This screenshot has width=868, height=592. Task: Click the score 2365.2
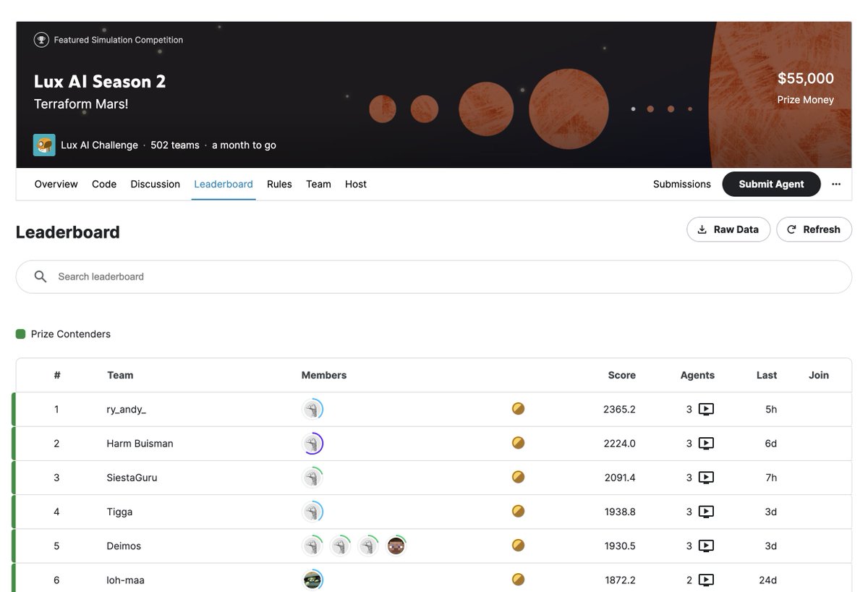[x=619, y=410]
